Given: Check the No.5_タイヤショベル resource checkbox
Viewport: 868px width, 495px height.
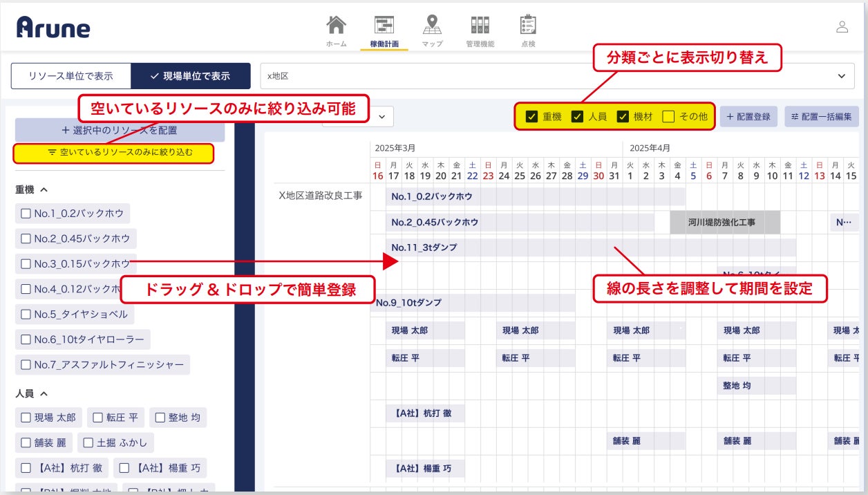Looking at the screenshot, I should (x=26, y=315).
